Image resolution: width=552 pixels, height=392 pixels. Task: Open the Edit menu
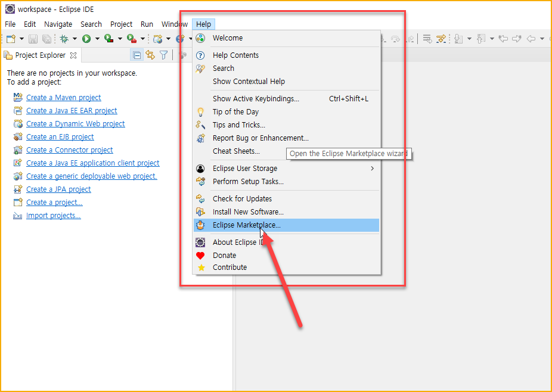[x=30, y=24]
